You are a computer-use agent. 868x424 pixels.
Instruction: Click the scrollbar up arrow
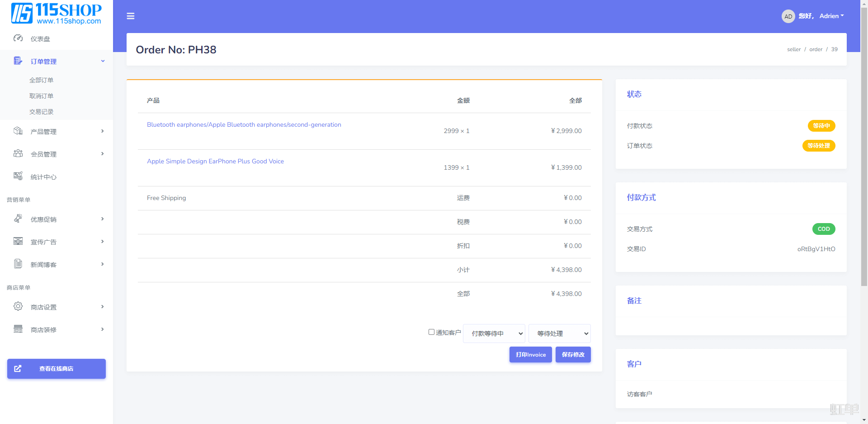(x=864, y=4)
